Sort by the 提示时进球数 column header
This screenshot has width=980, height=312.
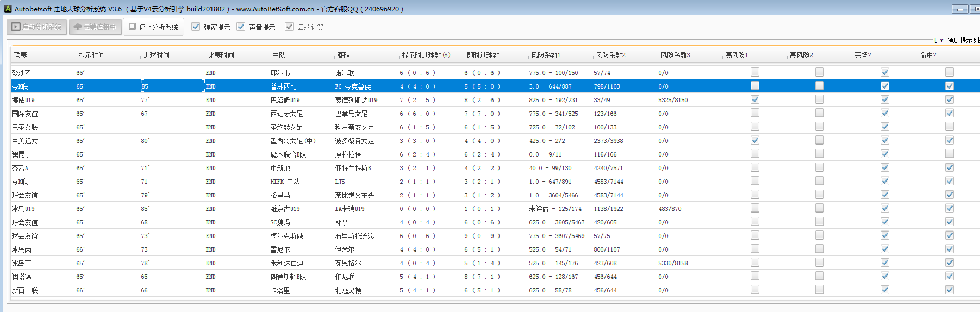426,55
